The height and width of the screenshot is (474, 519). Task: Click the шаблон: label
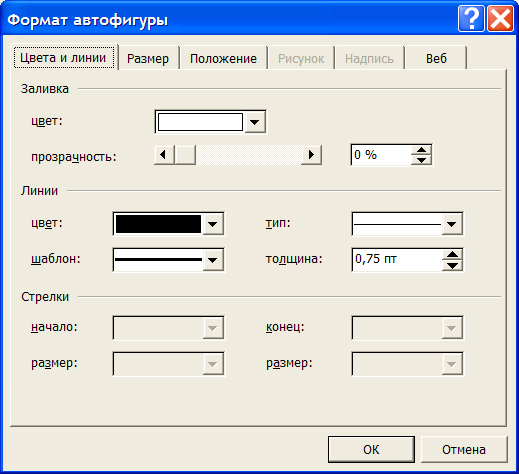pyautogui.click(x=56, y=259)
